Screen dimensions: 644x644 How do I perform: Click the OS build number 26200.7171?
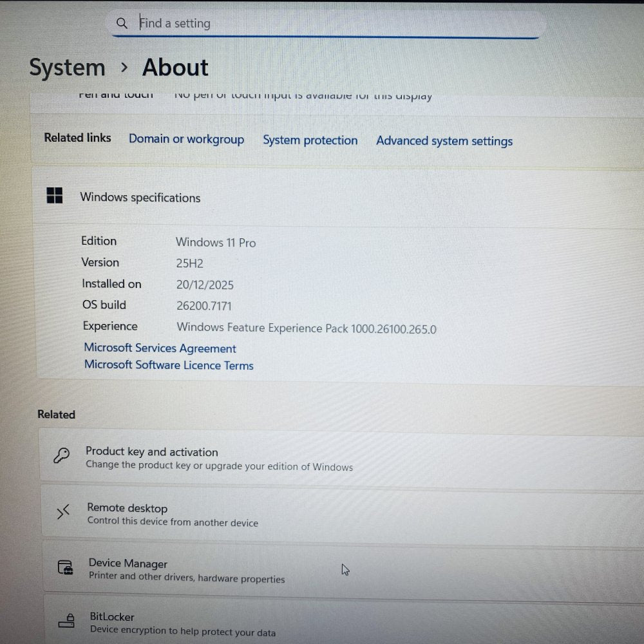[x=204, y=306]
